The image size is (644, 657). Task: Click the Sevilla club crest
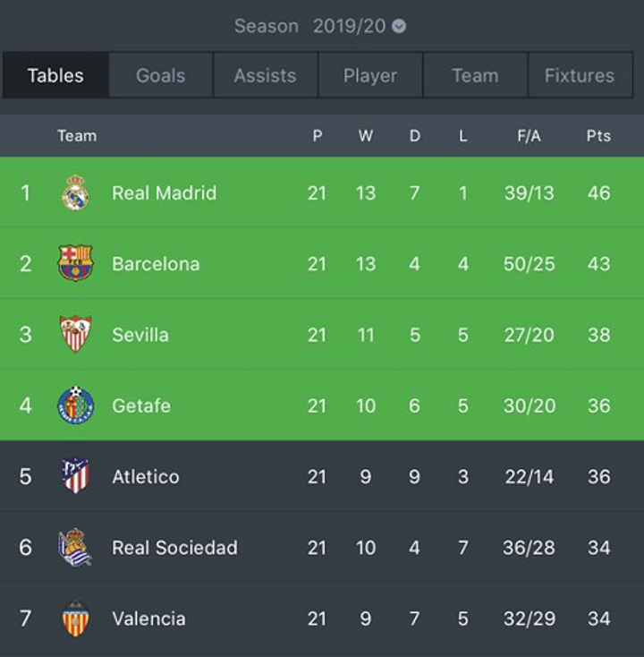75,334
